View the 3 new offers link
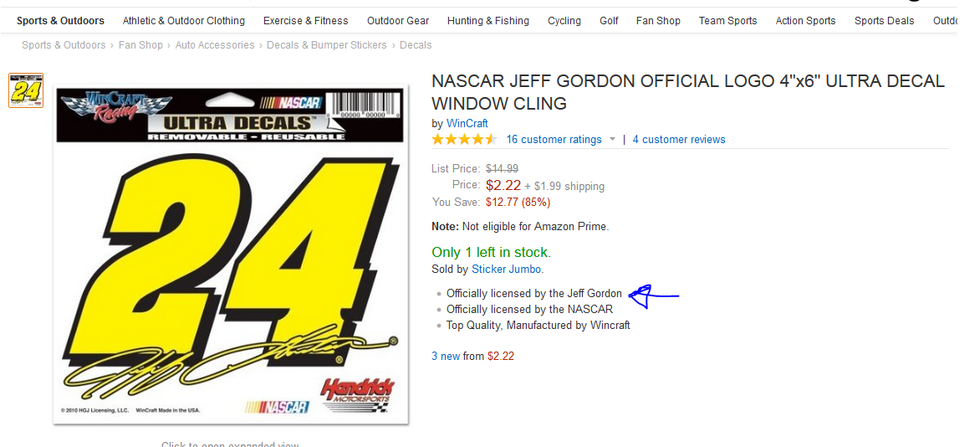 click(446, 356)
